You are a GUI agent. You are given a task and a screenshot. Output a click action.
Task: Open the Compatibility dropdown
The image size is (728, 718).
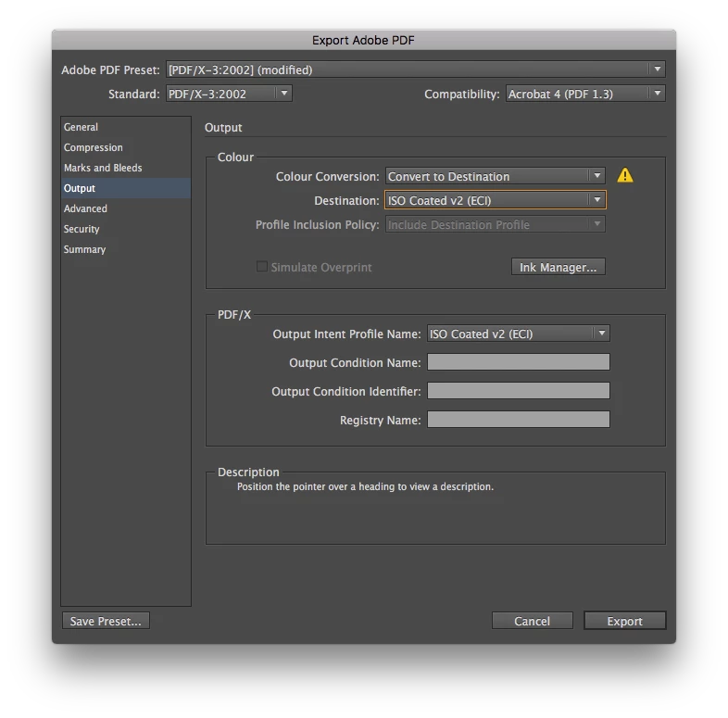coord(585,94)
